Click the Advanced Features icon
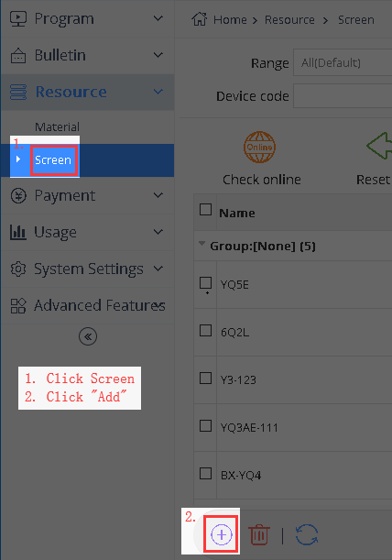The height and width of the screenshot is (560, 392). 17,306
